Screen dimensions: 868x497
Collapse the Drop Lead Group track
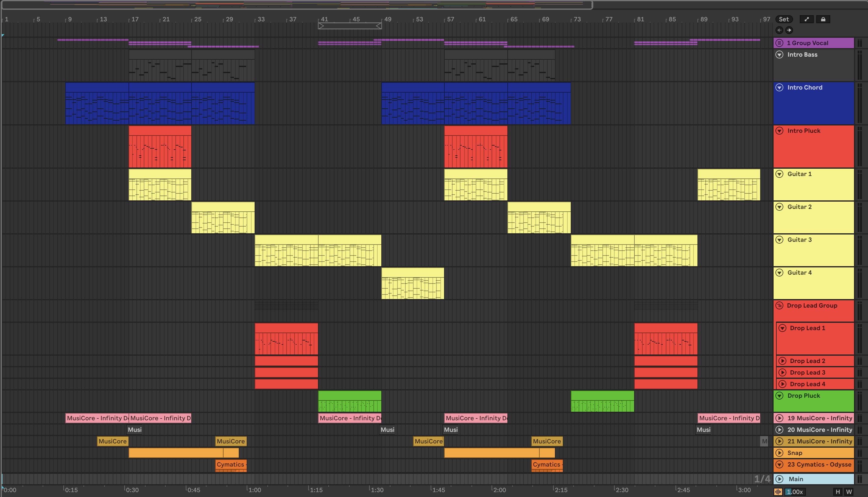pyautogui.click(x=779, y=305)
